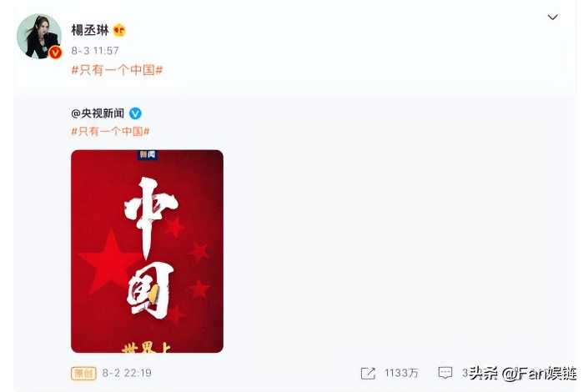Open the top #只有一个中国# hashtag

pos(117,70)
